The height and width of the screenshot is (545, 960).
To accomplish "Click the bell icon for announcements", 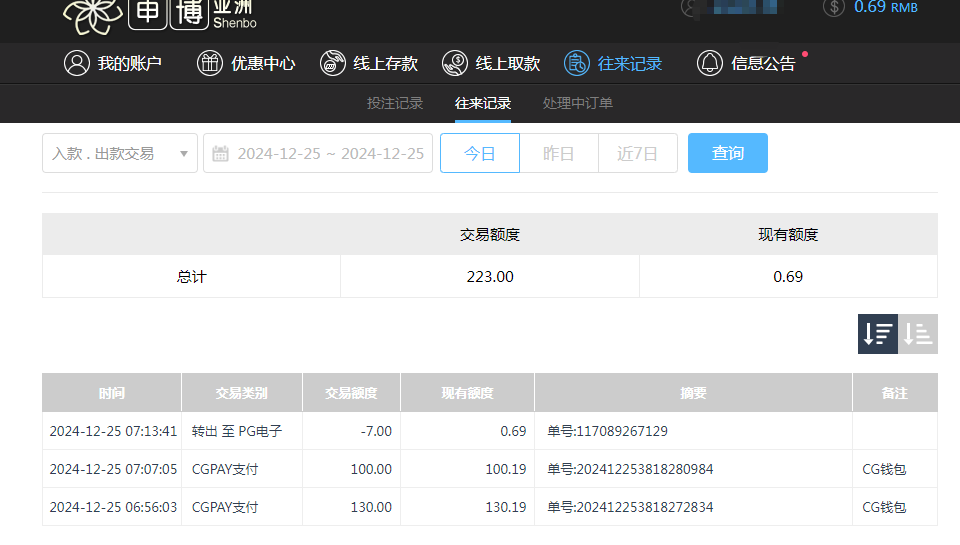I will (x=710, y=63).
